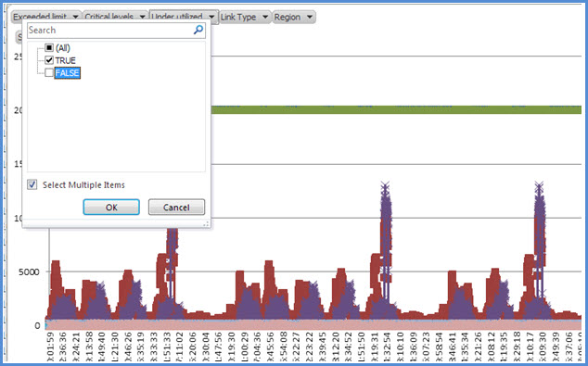Check the FALSE checkbox
Viewport: 588px width, 366px height.
pyautogui.click(x=49, y=72)
